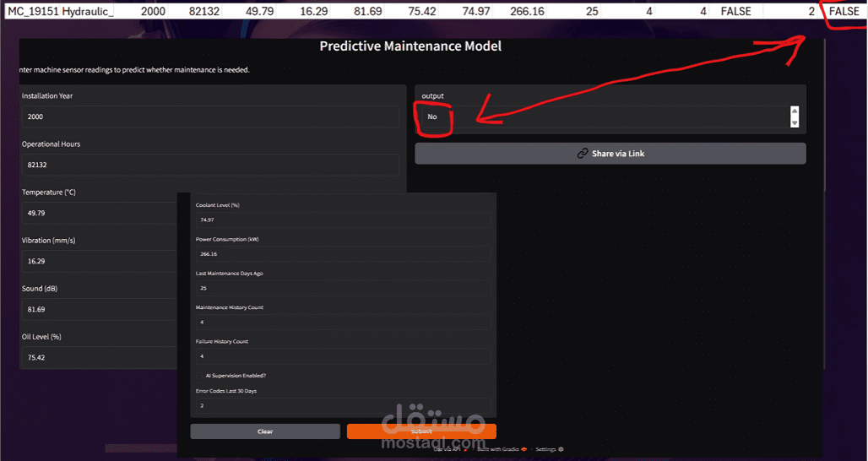Click the output box up arrow

(795, 111)
